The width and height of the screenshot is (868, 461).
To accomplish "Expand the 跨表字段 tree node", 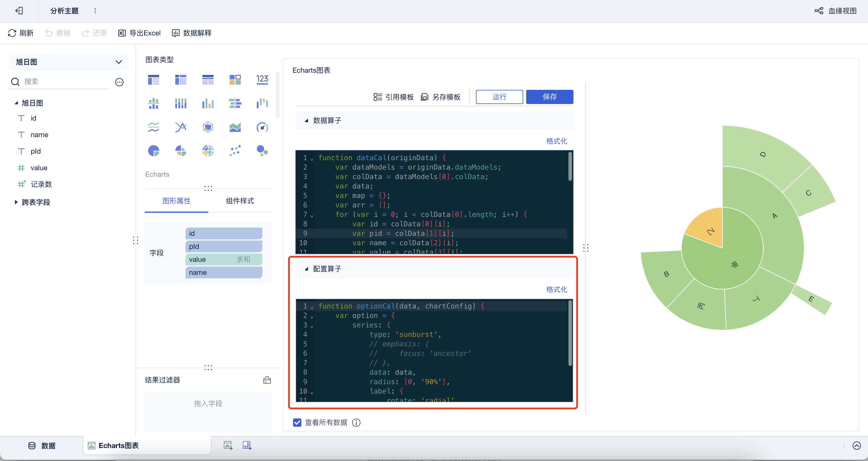I will pos(16,202).
